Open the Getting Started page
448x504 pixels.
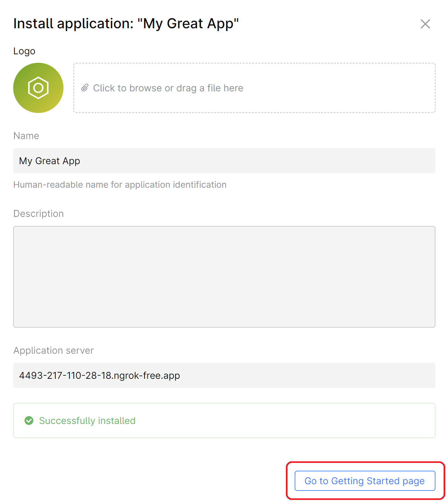point(365,481)
